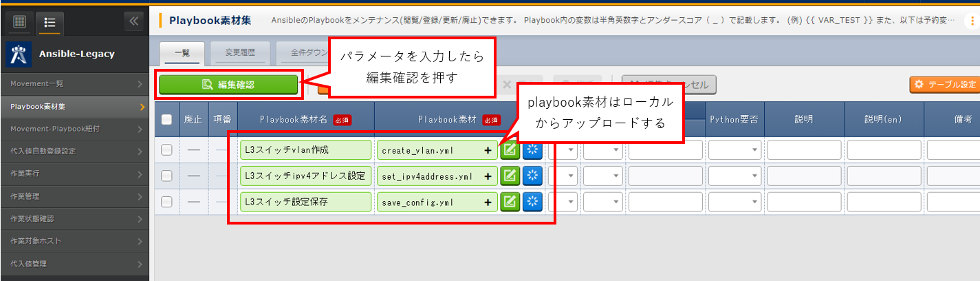980x281 pixels.
Task: Click the Ansible-Legacy logo icon
Action: pyautogui.click(x=19, y=54)
